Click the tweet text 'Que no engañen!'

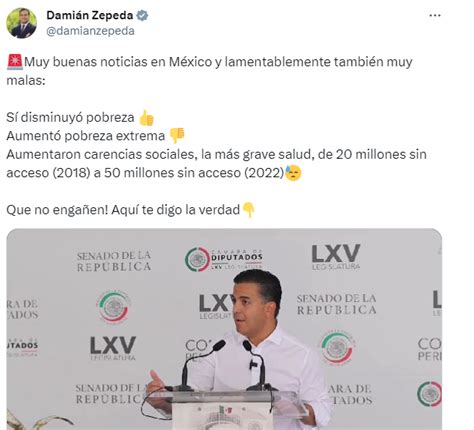(57, 210)
